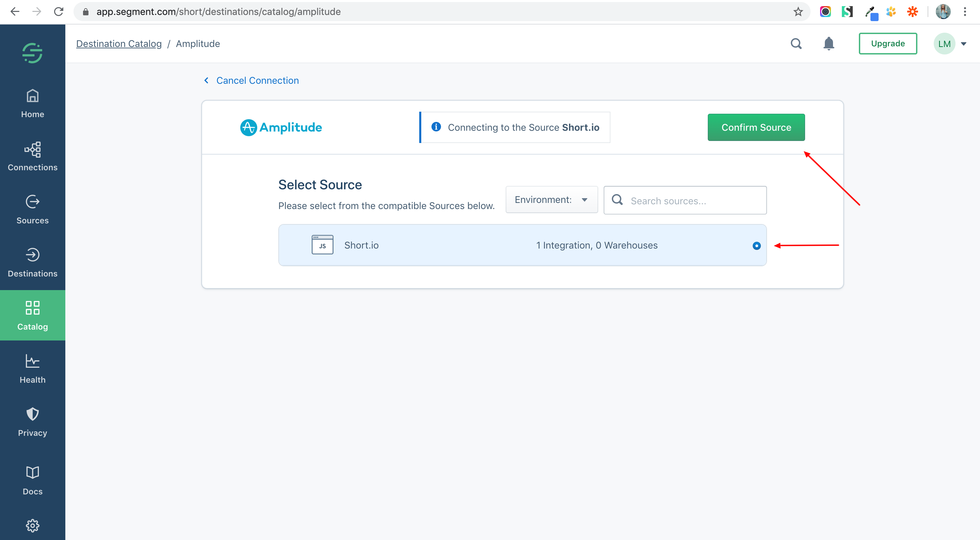
Task: Click the Cancel Connection link
Action: coord(257,80)
